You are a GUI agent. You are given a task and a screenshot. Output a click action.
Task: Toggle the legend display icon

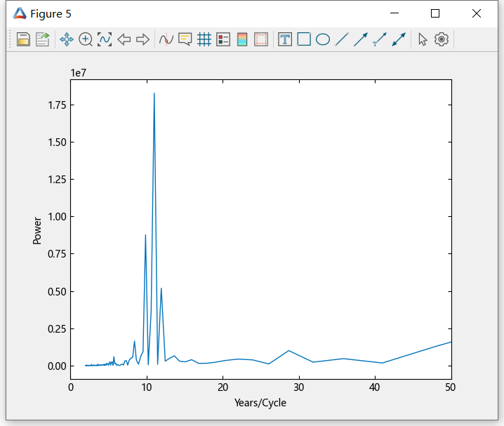(223, 39)
